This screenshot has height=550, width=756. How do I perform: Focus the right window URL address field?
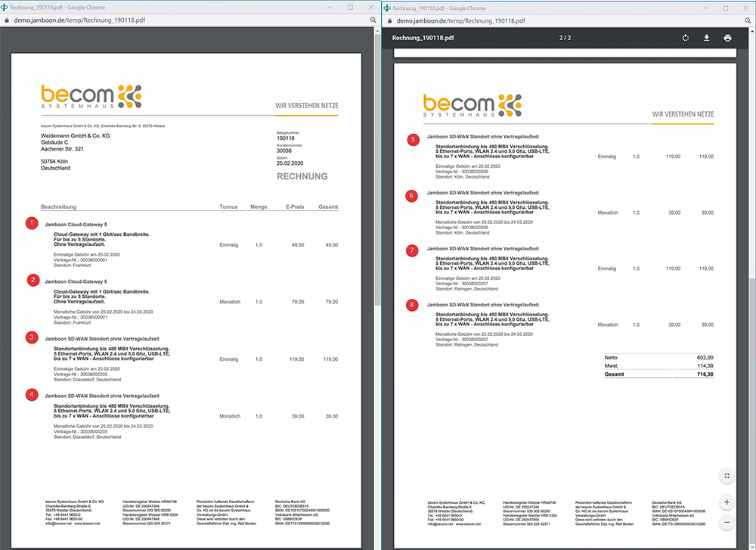[460, 20]
